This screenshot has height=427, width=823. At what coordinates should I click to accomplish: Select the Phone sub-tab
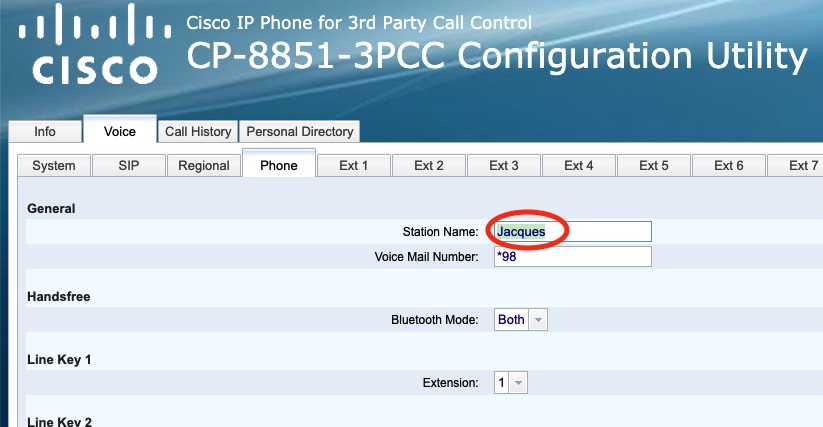279,165
